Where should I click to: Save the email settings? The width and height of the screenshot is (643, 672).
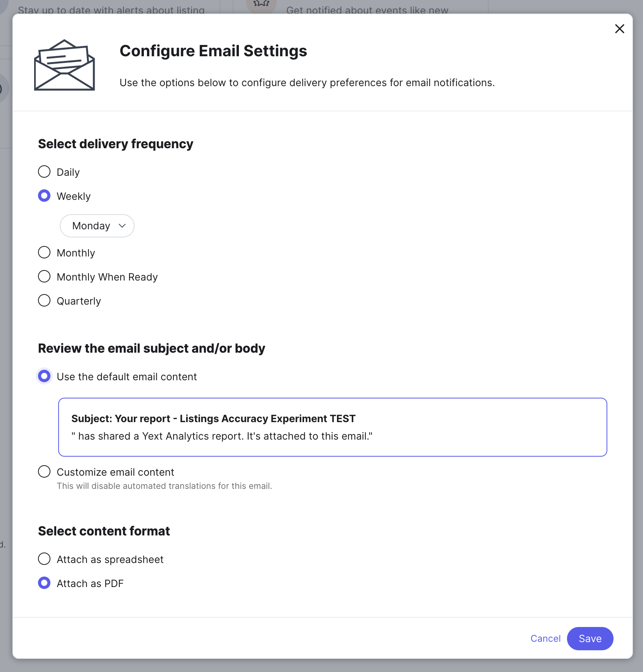(x=589, y=638)
